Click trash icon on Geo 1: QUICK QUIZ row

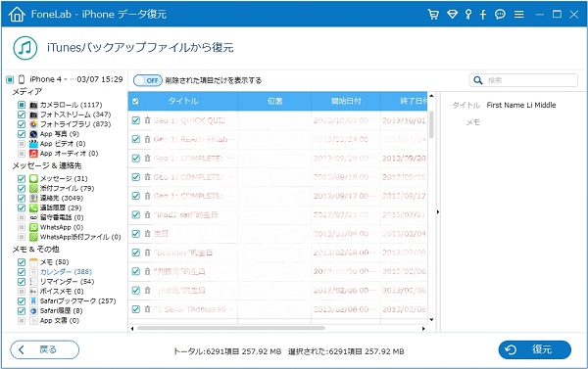pyautogui.click(x=147, y=120)
